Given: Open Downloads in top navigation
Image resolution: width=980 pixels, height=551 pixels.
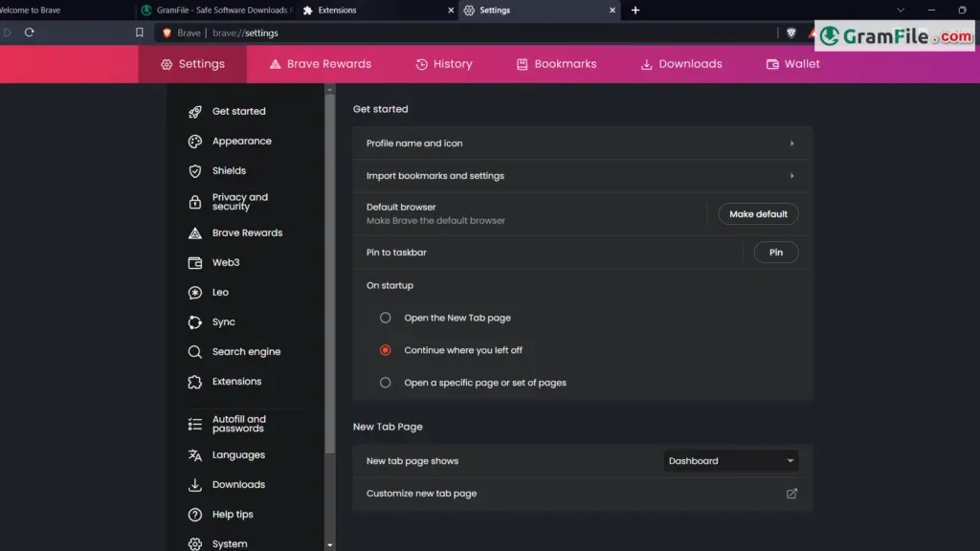Looking at the screenshot, I should point(681,64).
